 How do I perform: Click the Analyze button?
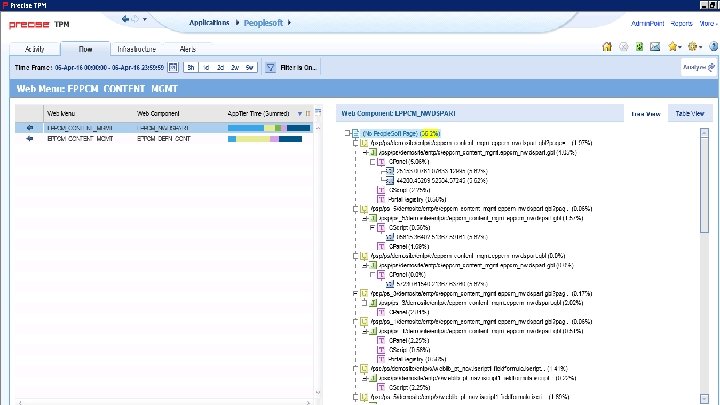coord(698,67)
